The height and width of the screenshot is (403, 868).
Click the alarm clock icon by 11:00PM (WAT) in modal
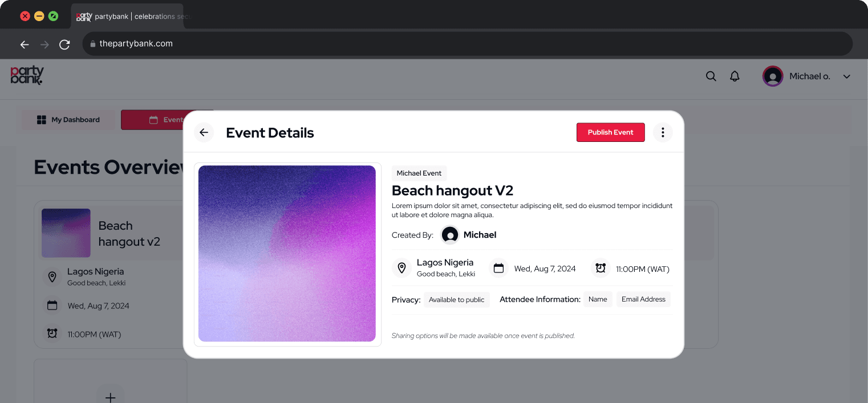pyautogui.click(x=601, y=268)
